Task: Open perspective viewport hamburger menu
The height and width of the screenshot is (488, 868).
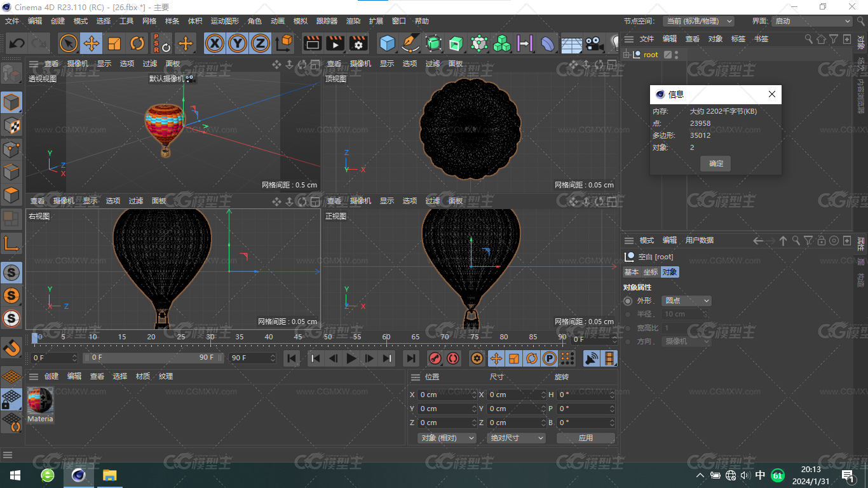Action: [33, 64]
